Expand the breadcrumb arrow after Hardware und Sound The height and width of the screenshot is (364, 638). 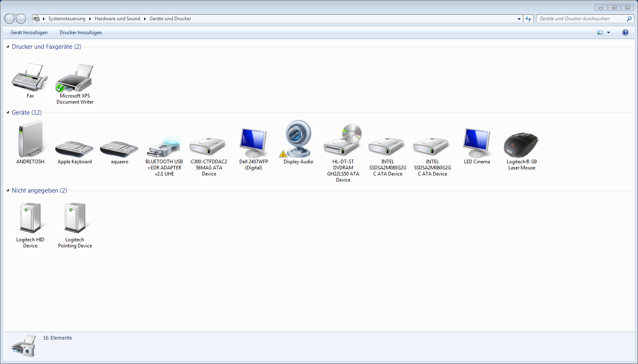[145, 19]
